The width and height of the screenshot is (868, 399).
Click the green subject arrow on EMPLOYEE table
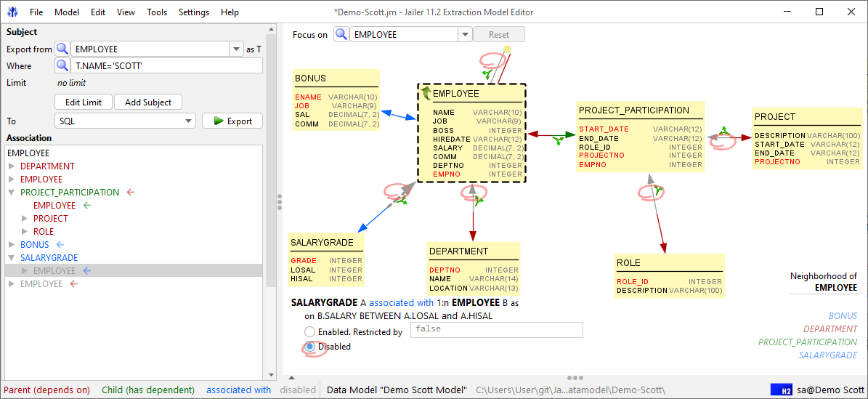point(426,93)
